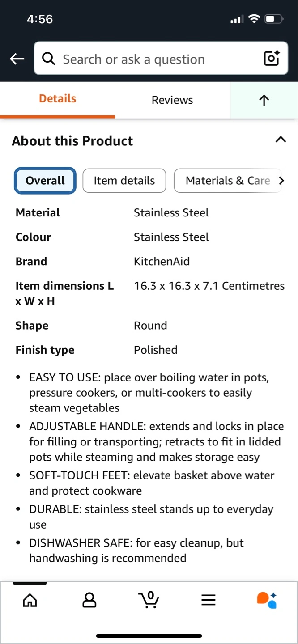Screen dimensions: 298x644
Task: Open the shopping cart
Action: (x=149, y=600)
